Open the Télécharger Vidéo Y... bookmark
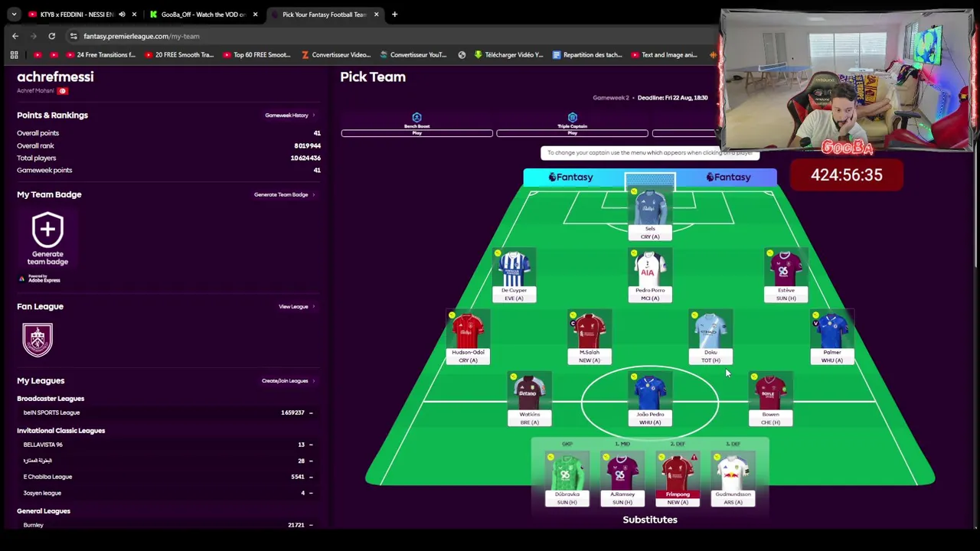980x551 pixels. 508,54
